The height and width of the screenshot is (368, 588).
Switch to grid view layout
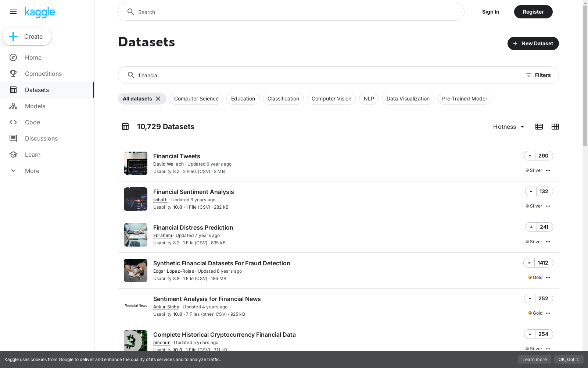point(555,127)
